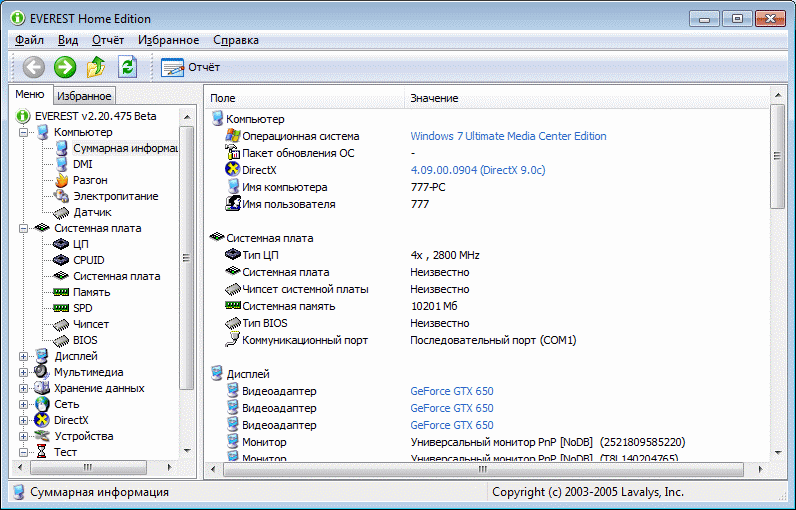Open the Файл menu
This screenshot has width=796, height=510.
pos(29,40)
